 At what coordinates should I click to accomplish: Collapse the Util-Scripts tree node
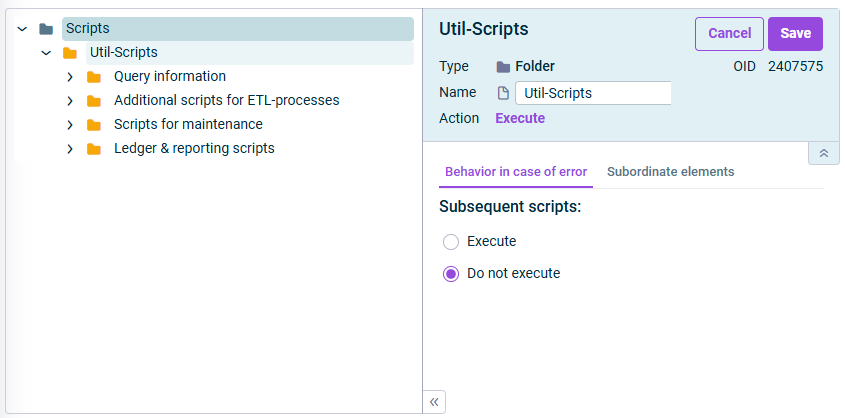tap(46, 53)
